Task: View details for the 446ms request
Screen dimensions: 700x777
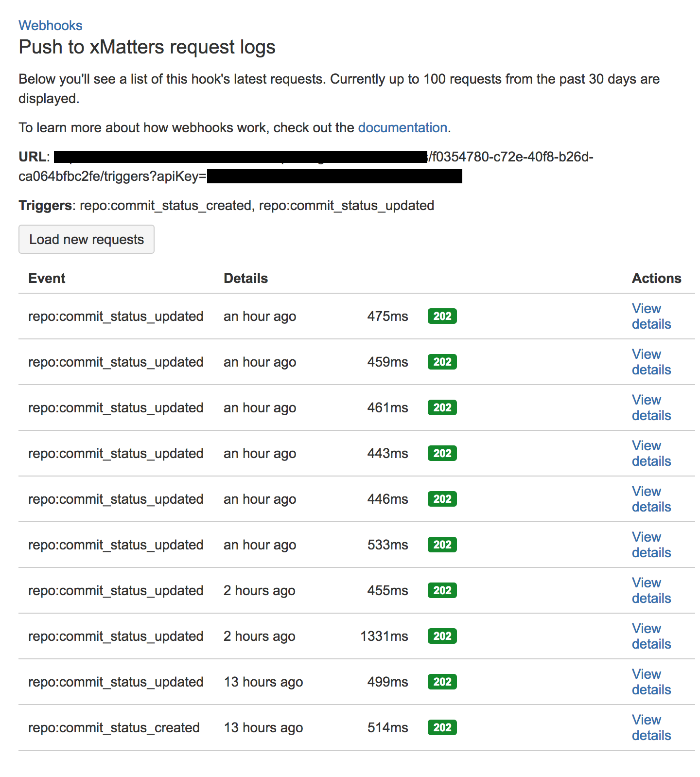Action: click(651, 499)
